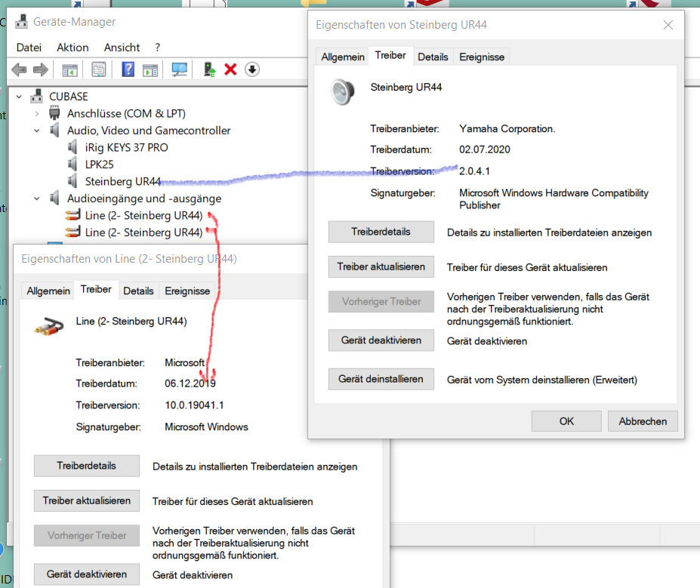Click Gerät deaktivieren in Steinberg UR44 properties
This screenshot has height=588, width=700.
(x=381, y=340)
